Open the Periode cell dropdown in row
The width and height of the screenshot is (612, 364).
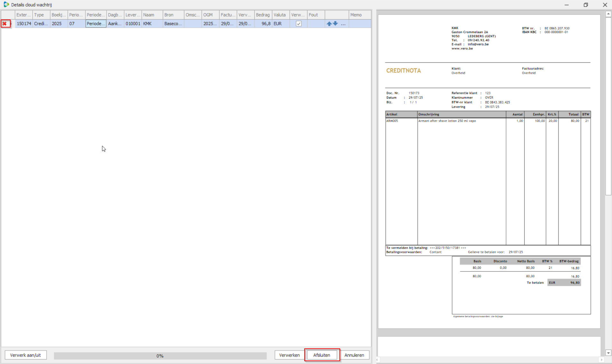[96, 24]
